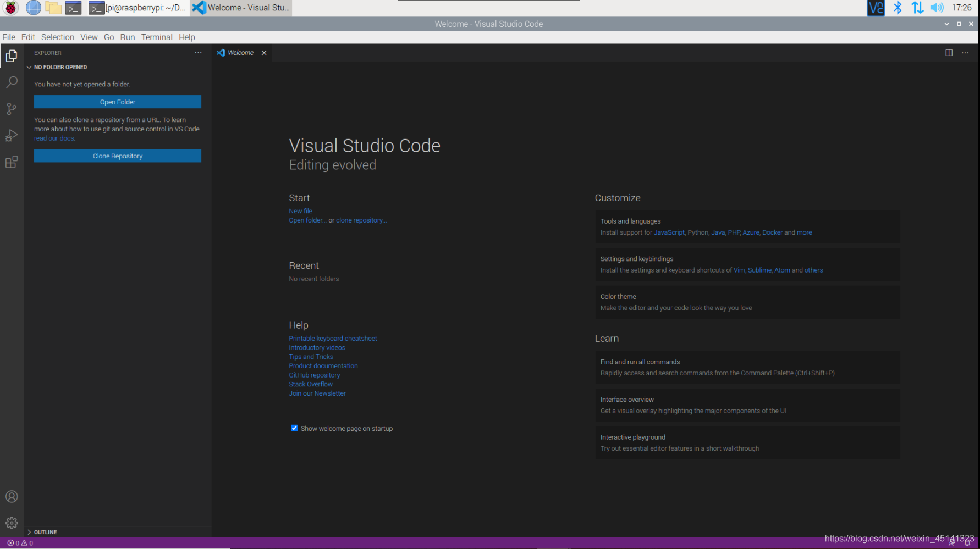The image size is (980, 549).
Task: Open the Selection menu
Action: (58, 37)
